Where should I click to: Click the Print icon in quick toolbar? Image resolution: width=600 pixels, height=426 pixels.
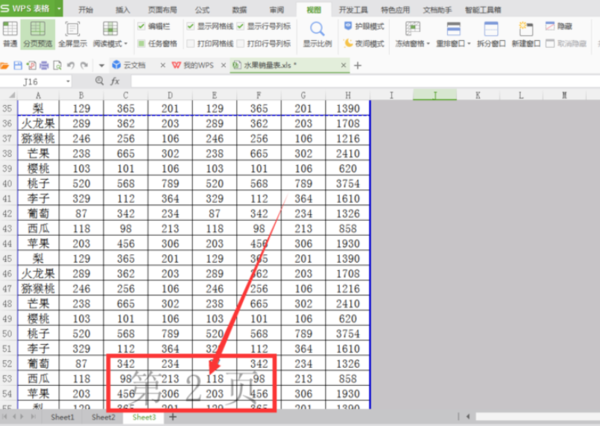tap(44, 65)
